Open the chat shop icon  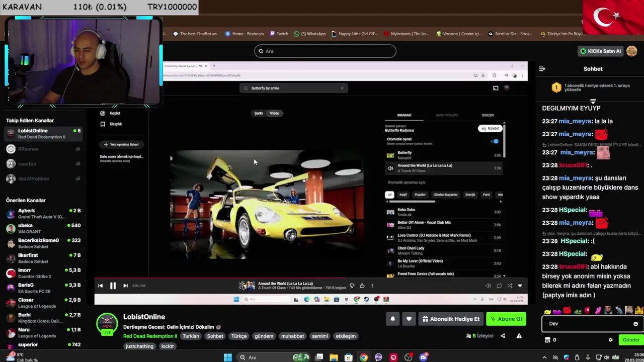coord(547,340)
